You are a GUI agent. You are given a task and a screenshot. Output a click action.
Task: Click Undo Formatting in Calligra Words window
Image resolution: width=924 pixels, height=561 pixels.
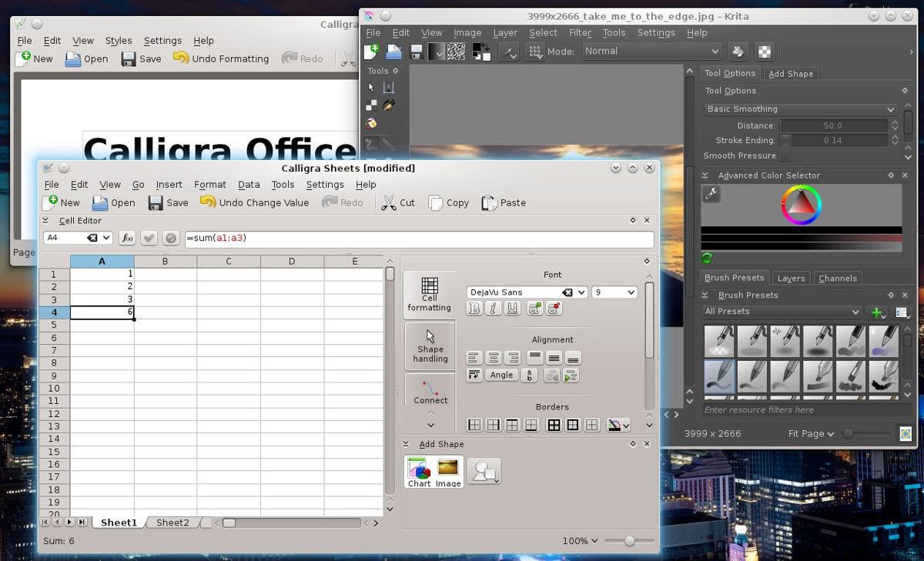[221, 59]
